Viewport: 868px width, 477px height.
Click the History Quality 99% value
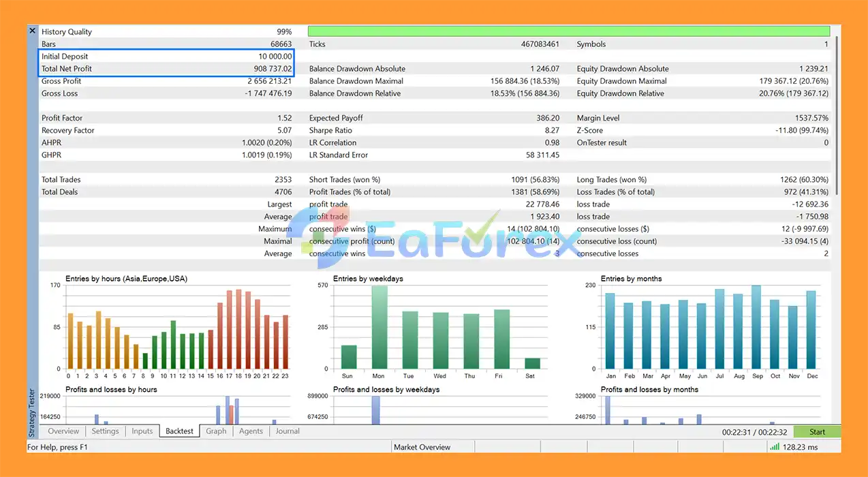(x=284, y=32)
